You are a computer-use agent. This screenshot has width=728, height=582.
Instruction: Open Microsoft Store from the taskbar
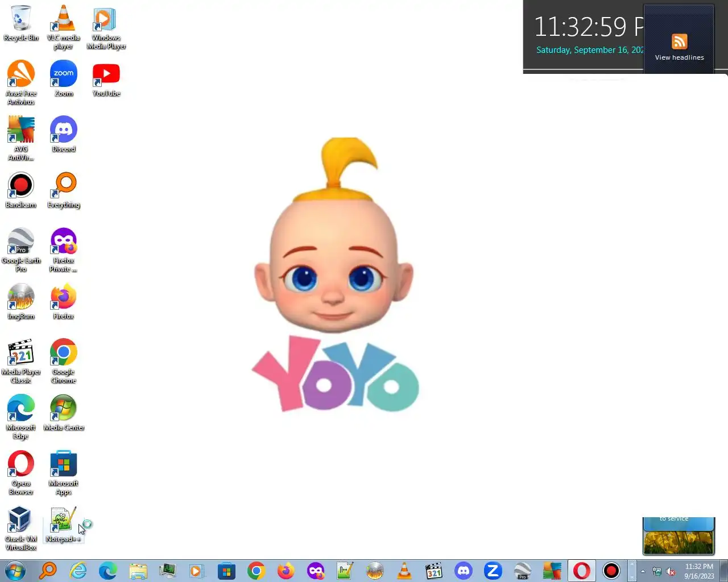226,571
